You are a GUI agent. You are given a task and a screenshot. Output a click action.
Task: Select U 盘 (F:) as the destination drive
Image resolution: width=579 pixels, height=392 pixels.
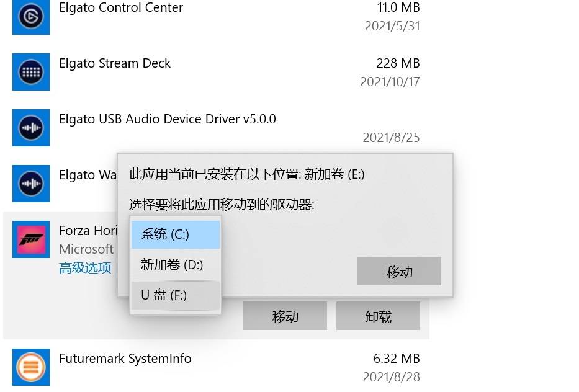point(176,295)
